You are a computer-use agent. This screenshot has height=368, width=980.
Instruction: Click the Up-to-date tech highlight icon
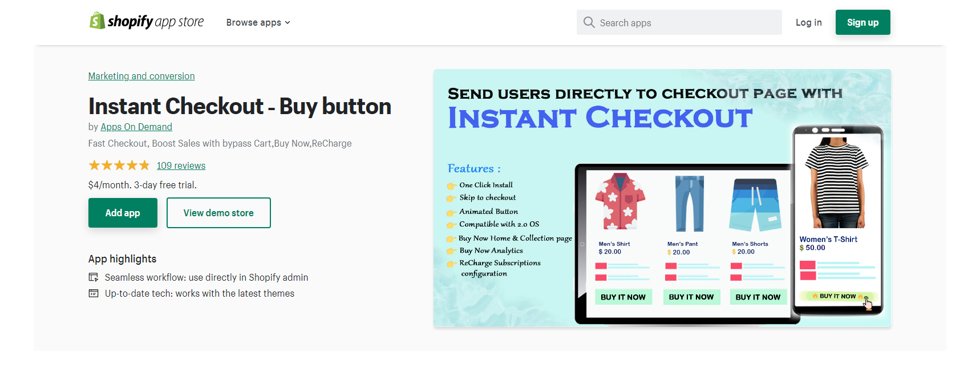(94, 293)
